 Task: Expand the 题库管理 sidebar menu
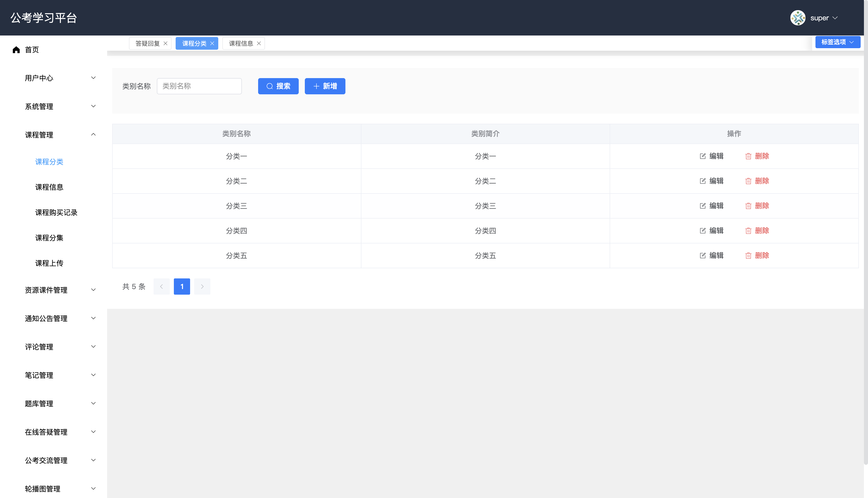pos(60,404)
